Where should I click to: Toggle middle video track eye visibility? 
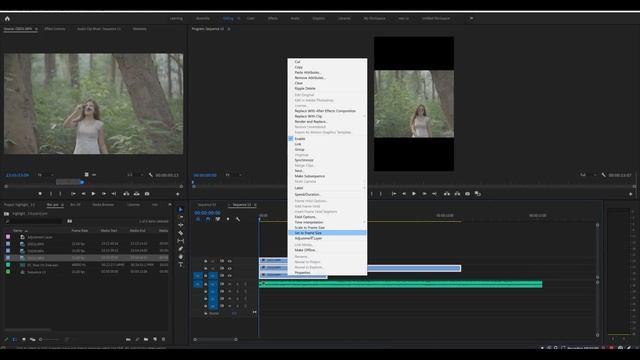click(x=230, y=269)
